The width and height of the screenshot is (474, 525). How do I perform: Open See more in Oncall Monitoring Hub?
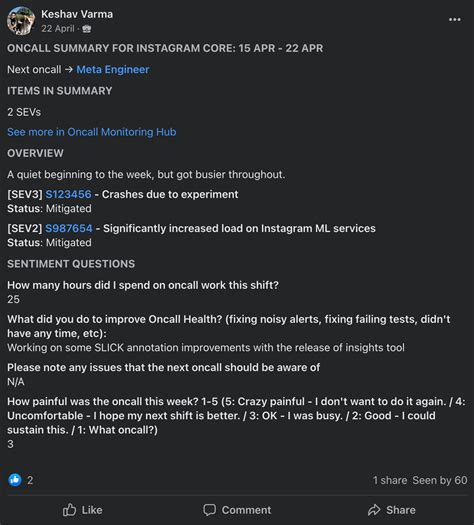point(92,132)
